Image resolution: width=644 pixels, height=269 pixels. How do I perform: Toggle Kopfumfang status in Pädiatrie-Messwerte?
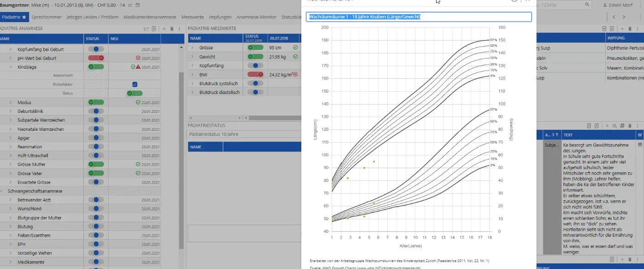pyautogui.click(x=255, y=65)
